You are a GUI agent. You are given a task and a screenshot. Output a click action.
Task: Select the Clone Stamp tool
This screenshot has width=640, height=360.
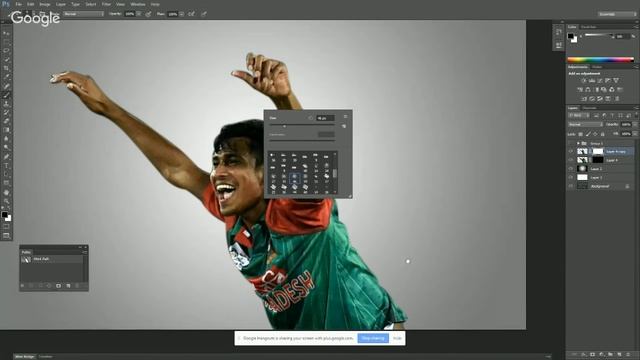click(x=6, y=104)
